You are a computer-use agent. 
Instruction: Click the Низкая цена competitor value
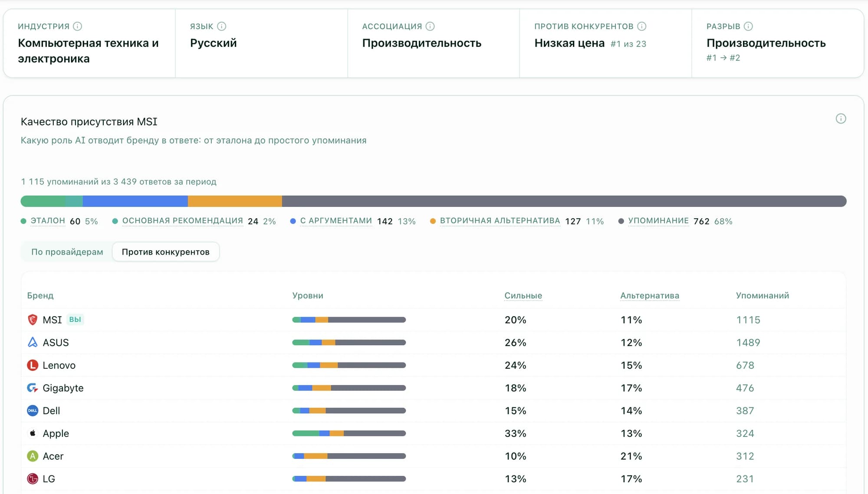point(569,43)
